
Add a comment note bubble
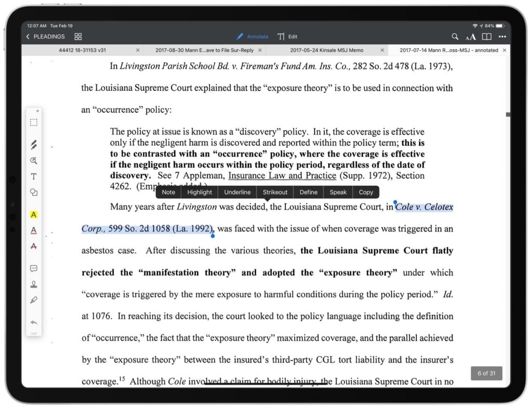pyautogui.click(x=34, y=269)
